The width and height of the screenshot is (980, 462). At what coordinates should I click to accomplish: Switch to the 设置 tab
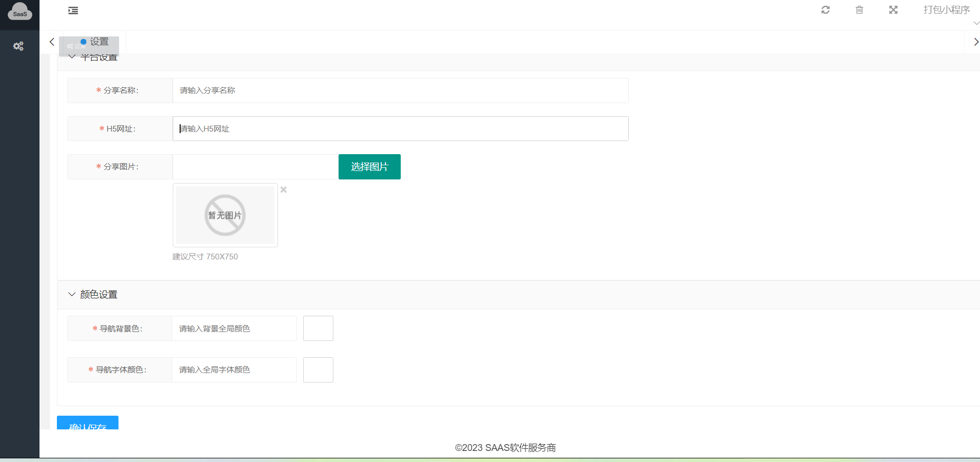[x=95, y=42]
